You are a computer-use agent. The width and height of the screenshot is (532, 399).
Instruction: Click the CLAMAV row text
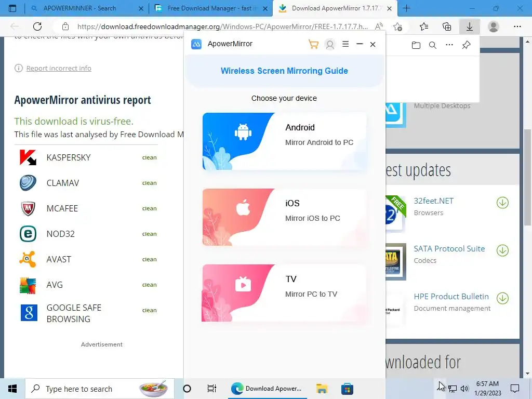tap(63, 183)
